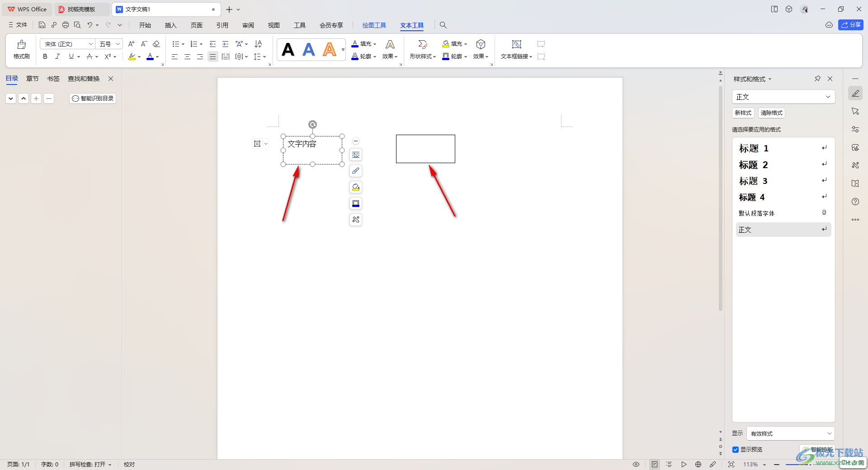Toggle Underline formatting
Viewport: 868px width, 470px height.
71,56
